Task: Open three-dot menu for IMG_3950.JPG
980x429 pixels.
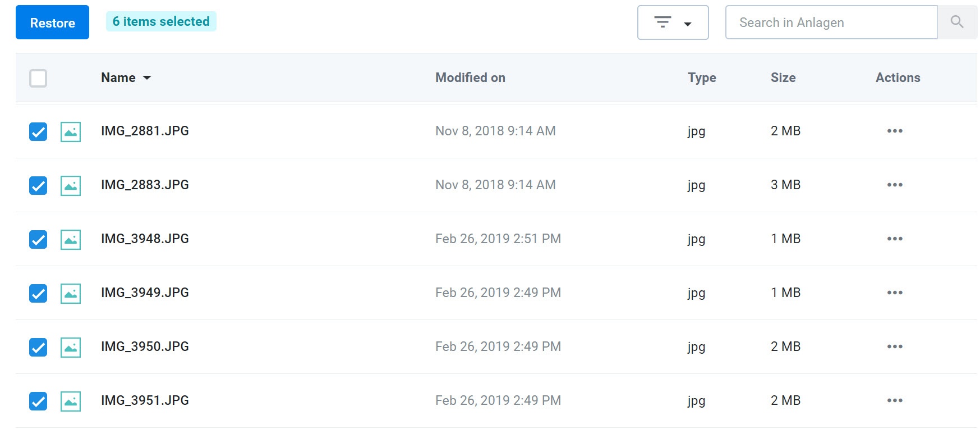Action: [895, 346]
